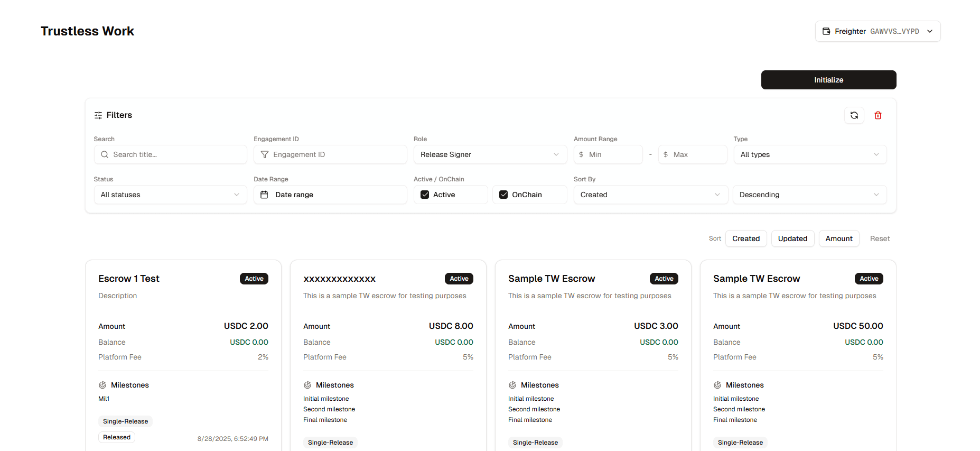Click Milestones icon in xxxxxxxxxxxxx card

[307, 385]
